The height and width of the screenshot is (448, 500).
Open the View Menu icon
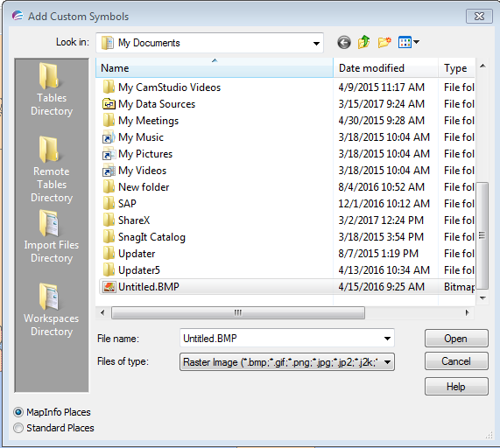point(408,42)
